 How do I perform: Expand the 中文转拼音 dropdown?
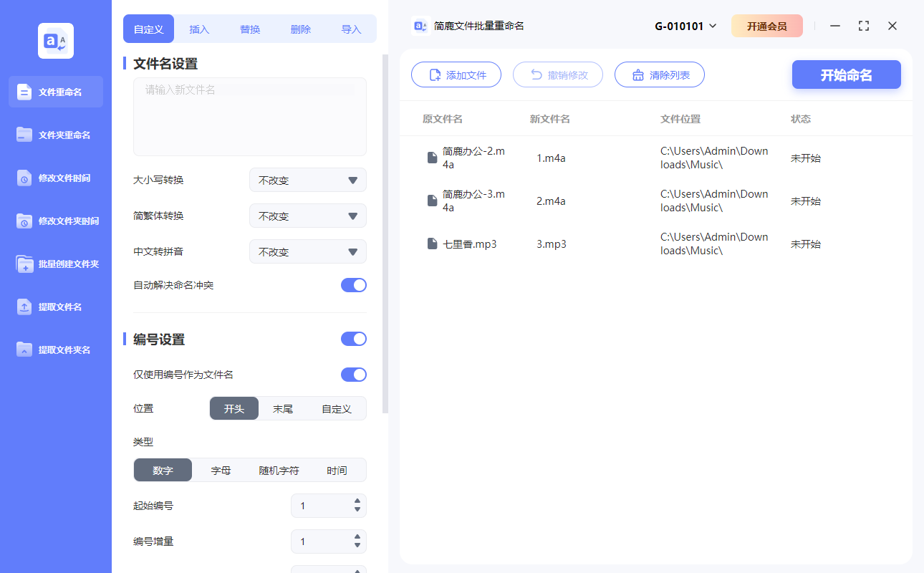point(307,251)
